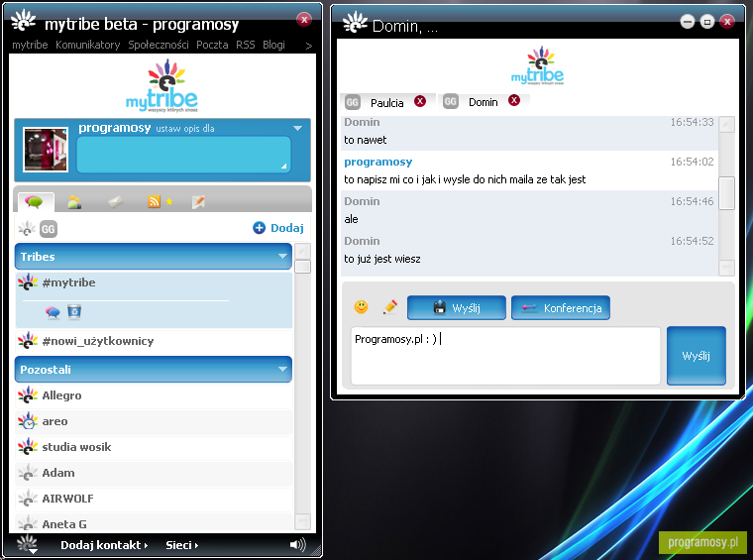Click the trash bin icon under #mytribe
Viewport: 753px width, 560px height.
coord(74,311)
